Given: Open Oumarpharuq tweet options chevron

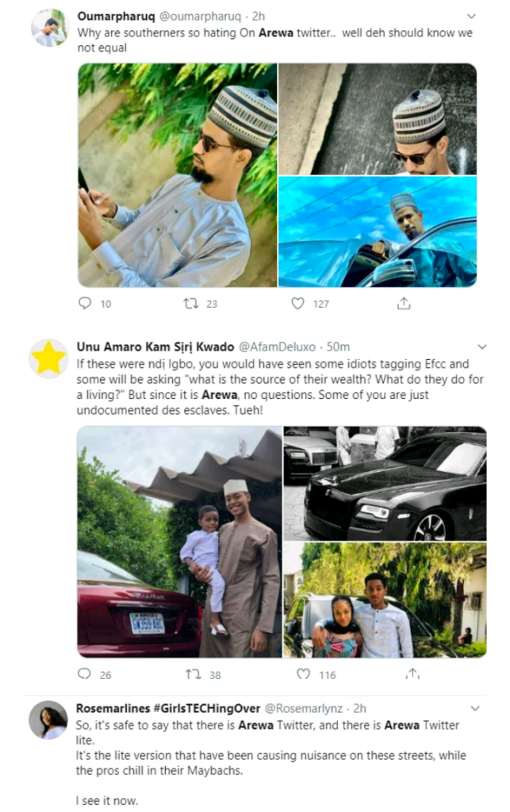Looking at the screenshot, I should point(471,16).
